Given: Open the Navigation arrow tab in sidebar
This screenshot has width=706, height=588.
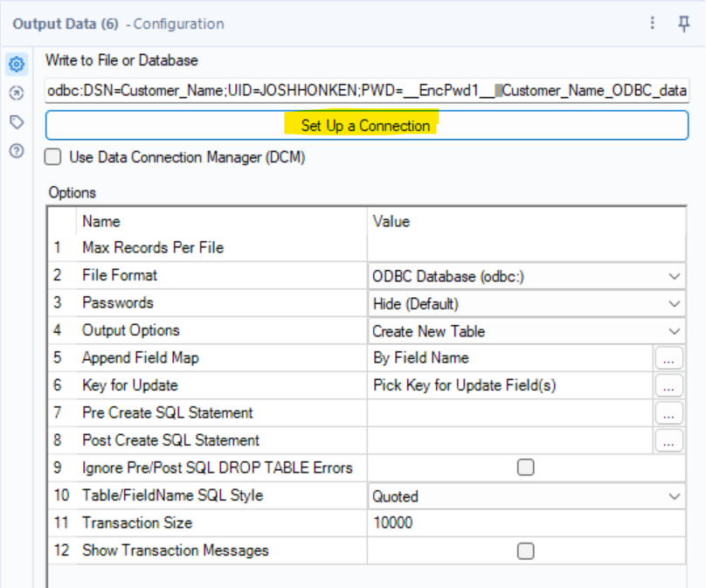Looking at the screenshot, I should click(17, 93).
